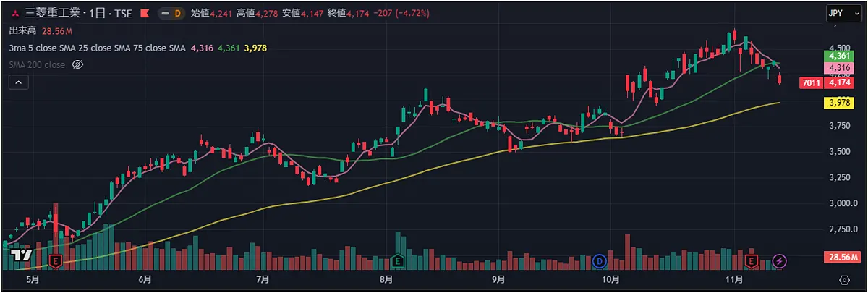Click the red 4,174 current price label

[x=839, y=83]
